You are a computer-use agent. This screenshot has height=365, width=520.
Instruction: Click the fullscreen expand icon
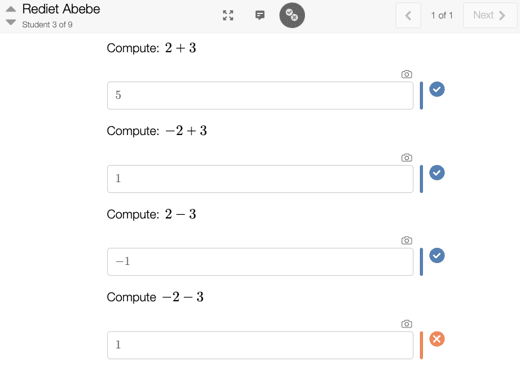pos(228,15)
